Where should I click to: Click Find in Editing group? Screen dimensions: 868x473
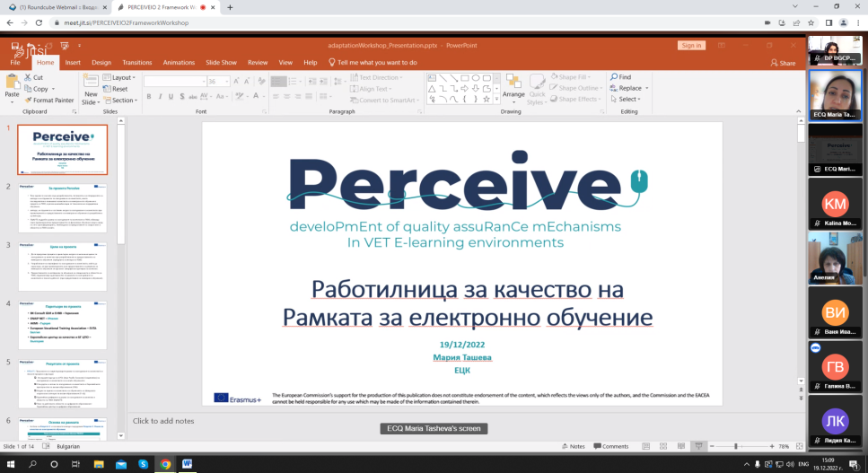pyautogui.click(x=620, y=77)
